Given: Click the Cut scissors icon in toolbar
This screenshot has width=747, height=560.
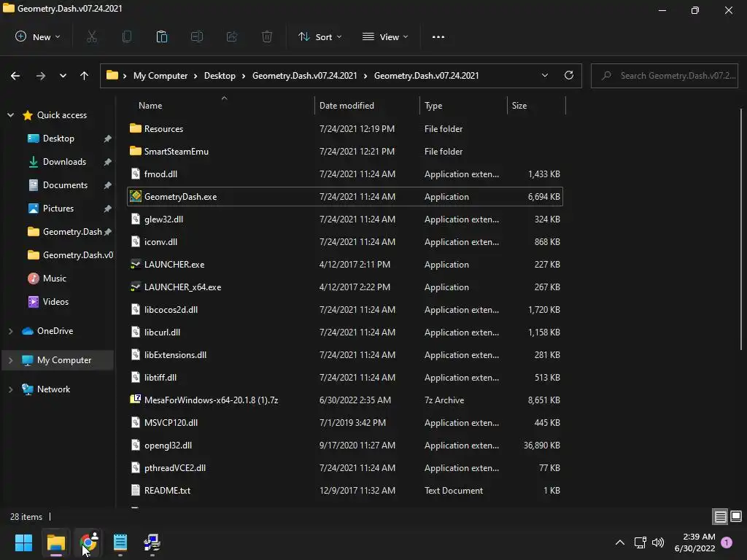Looking at the screenshot, I should tap(92, 36).
